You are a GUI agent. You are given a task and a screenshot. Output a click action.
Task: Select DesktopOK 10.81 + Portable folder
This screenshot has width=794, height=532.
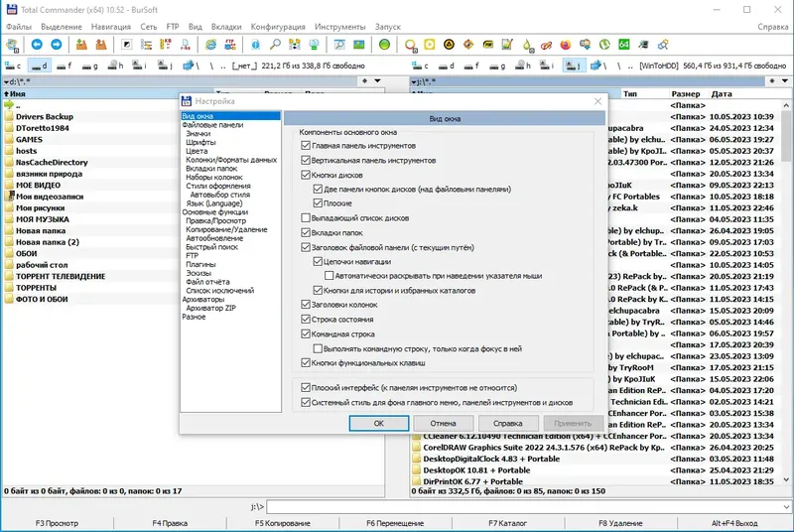click(476, 469)
